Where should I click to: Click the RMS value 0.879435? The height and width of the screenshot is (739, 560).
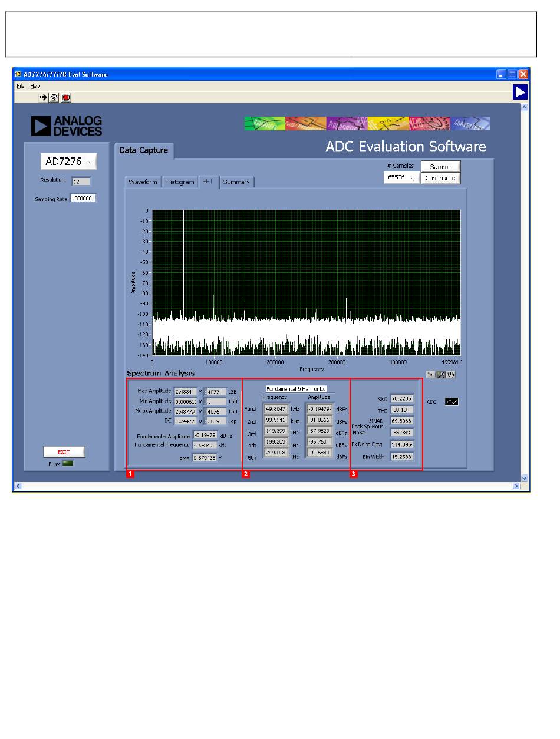[x=205, y=457]
